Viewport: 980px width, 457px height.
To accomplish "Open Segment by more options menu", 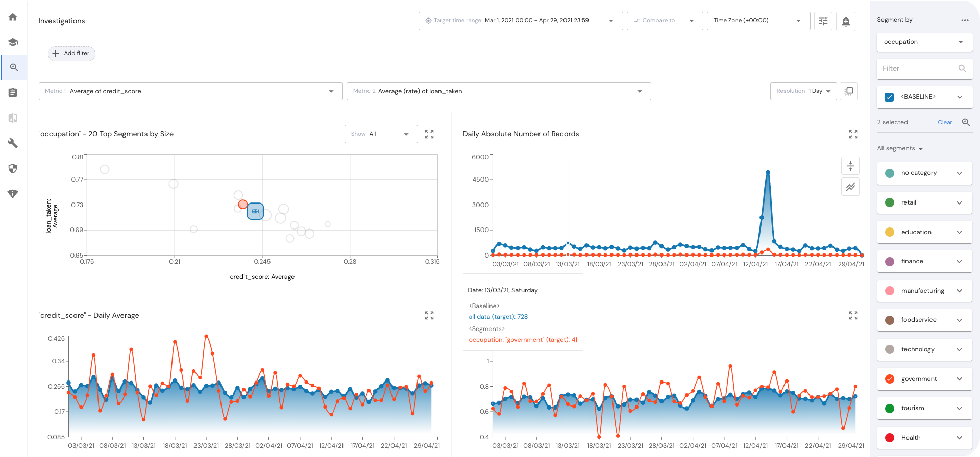I will pyautogui.click(x=965, y=20).
